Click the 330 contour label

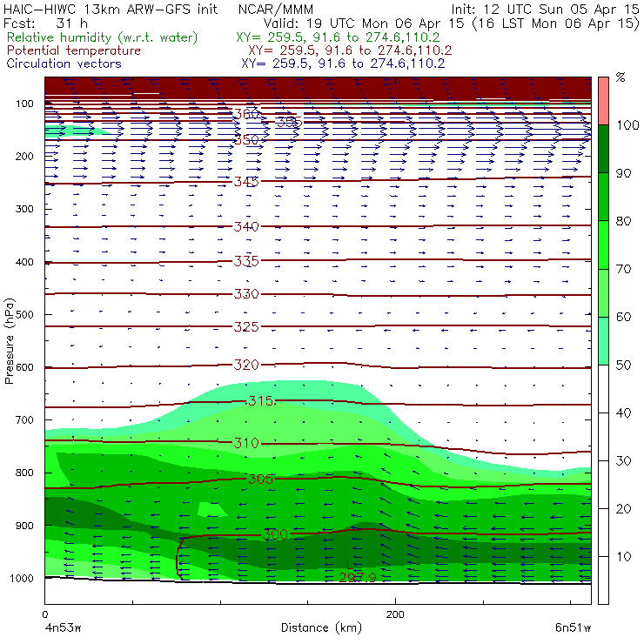(246, 293)
